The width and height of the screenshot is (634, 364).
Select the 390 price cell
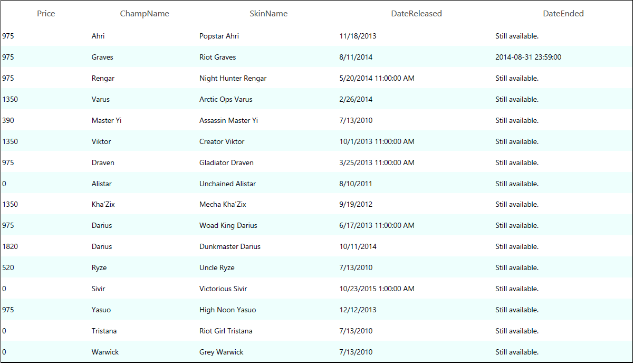[x=8, y=120]
